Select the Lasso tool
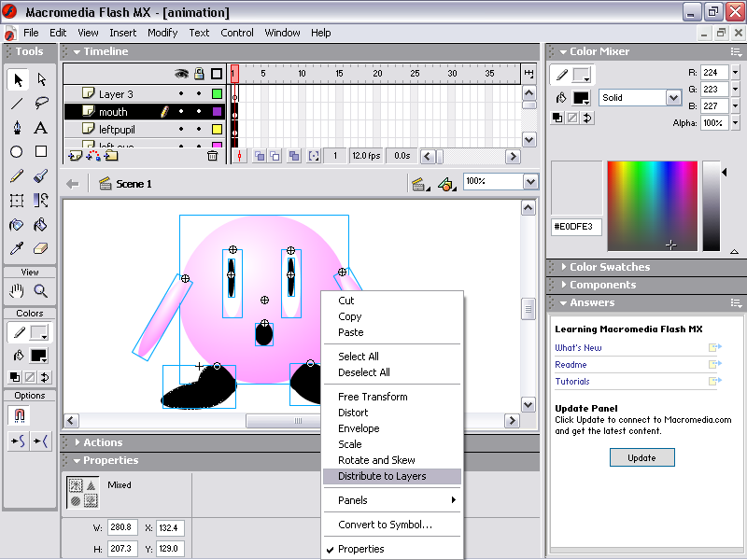 [41, 104]
